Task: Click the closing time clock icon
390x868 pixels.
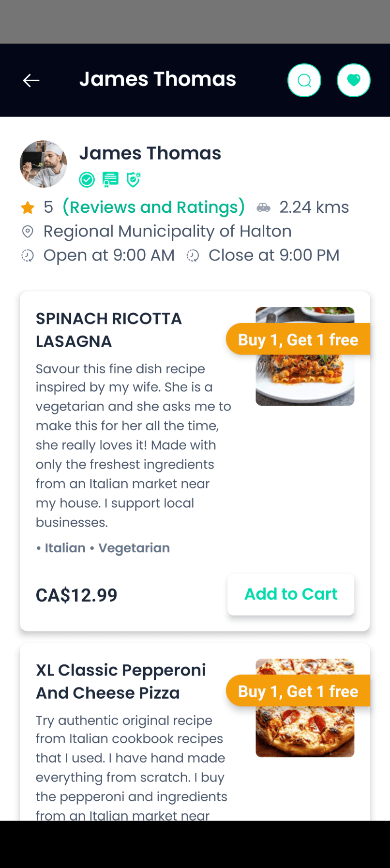Action: coord(193,255)
